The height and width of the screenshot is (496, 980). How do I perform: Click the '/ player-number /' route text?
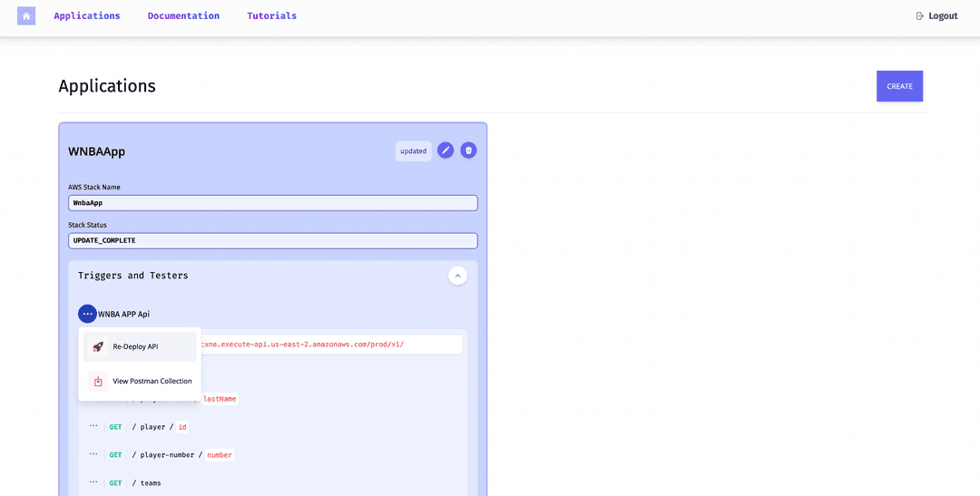tap(168, 455)
